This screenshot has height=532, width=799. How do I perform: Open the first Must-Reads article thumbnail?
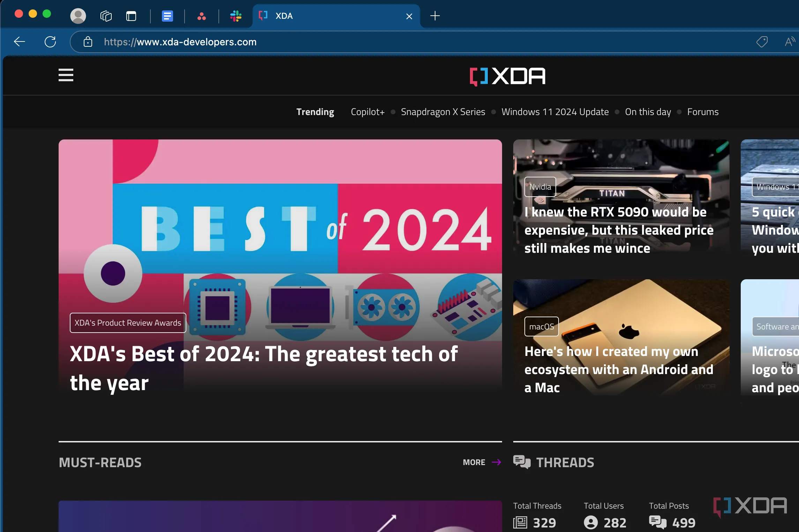(280, 516)
